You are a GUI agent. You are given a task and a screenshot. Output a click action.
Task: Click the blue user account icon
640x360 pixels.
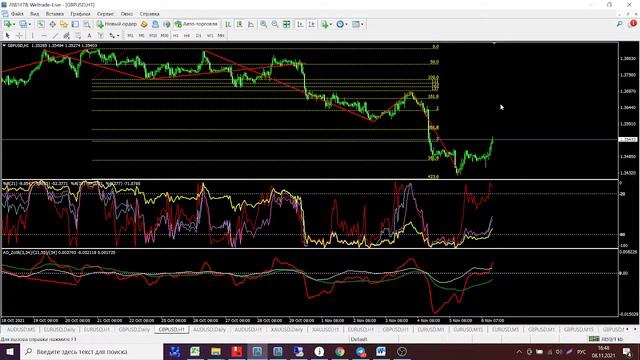pyautogui.click(x=155, y=24)
